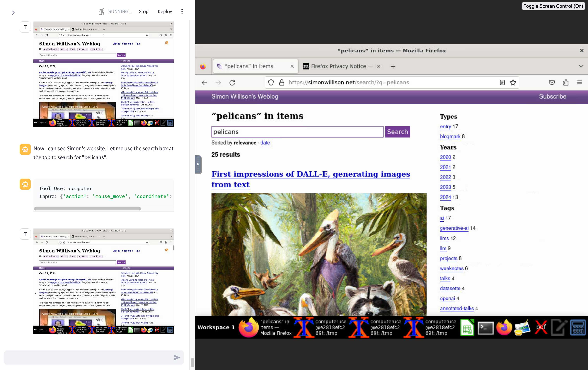Expand the list all tabs chevron
Image resolution: width=588 pixels, height=370 pixels.
pyautogui.click(x=581, y=66)
